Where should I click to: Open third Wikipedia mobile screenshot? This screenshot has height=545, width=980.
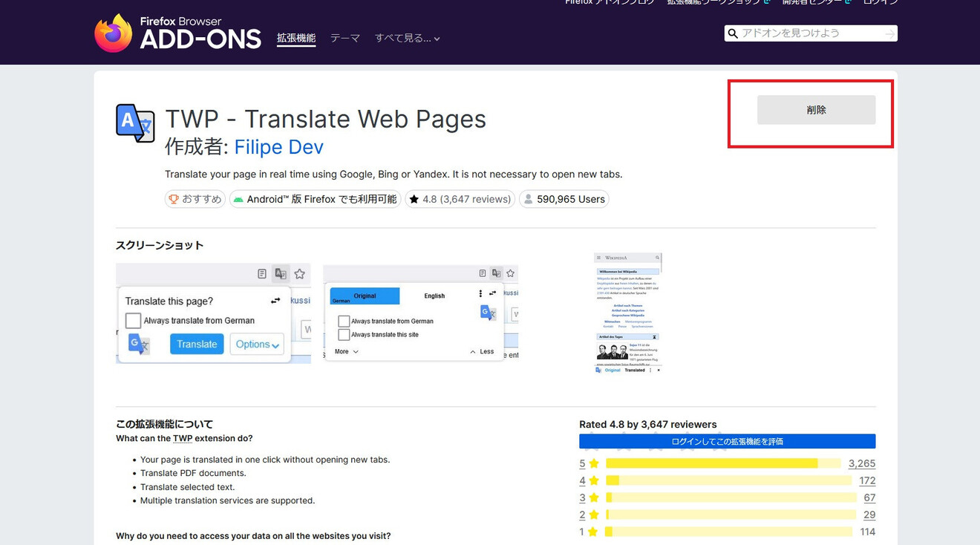tap(627, 313)
